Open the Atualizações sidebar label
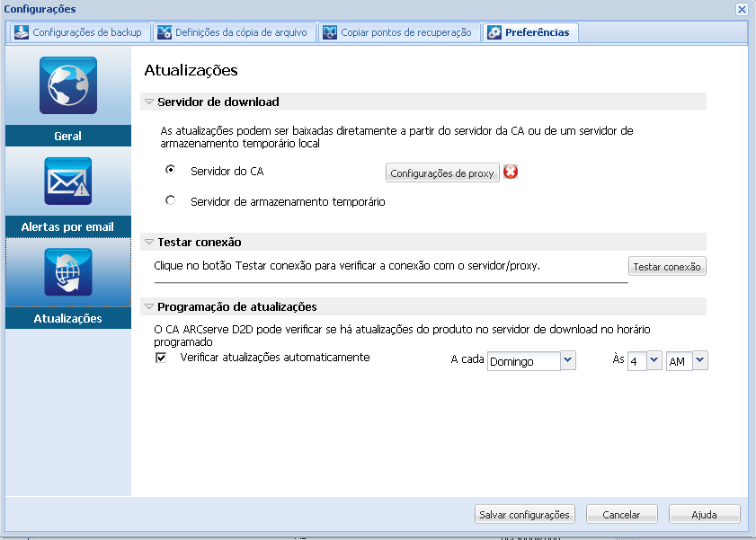Screen dimensions: 756x540 pyautogui.click(x=68, y=318)
